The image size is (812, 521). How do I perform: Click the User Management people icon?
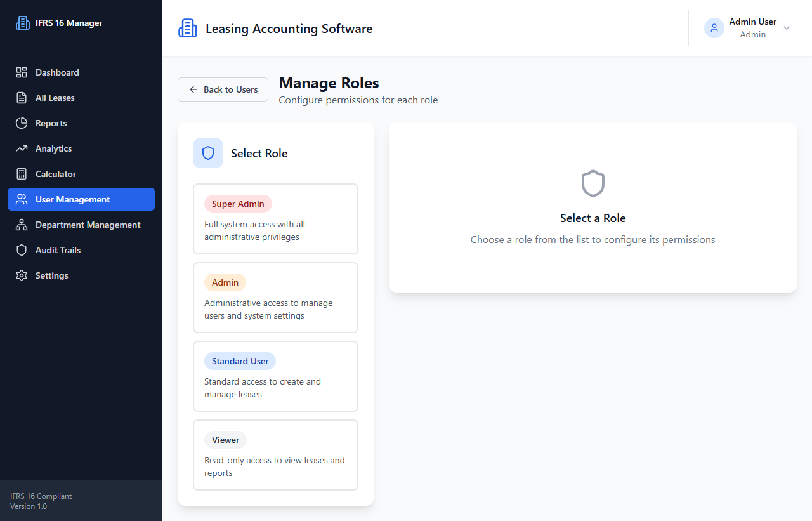[x=22, y=199]
